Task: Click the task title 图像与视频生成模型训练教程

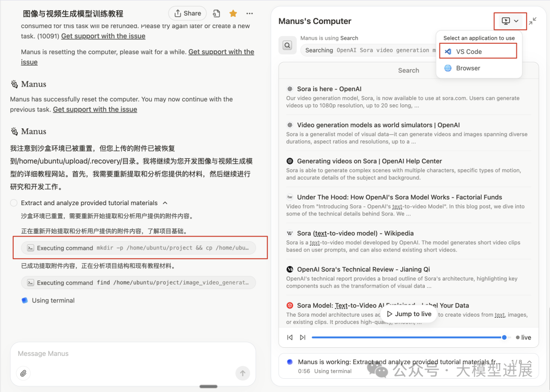Action: coord(73,14)
